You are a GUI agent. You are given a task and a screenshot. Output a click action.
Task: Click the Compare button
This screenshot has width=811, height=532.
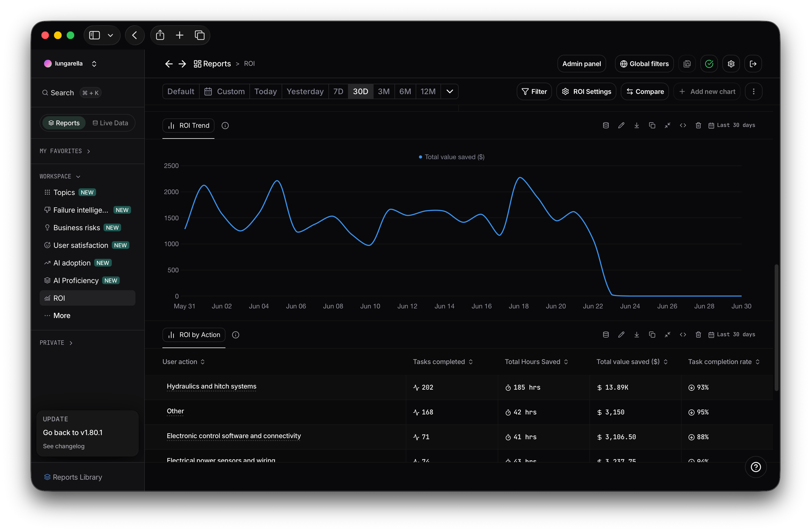645,91
